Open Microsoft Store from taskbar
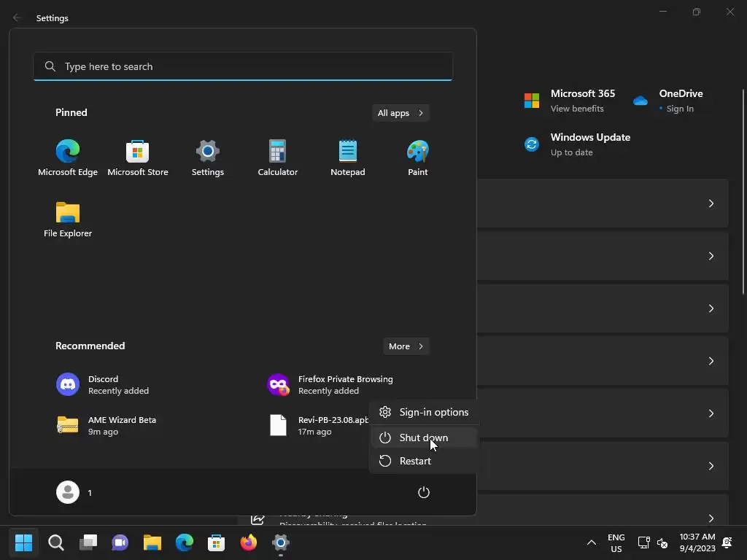Screen dimensions: 747x560 click(216, 542)
